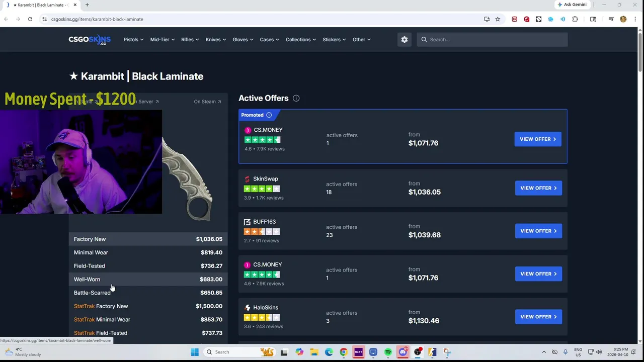Open site settings gear icon
The image size is (644, 362).
[405, 39]
